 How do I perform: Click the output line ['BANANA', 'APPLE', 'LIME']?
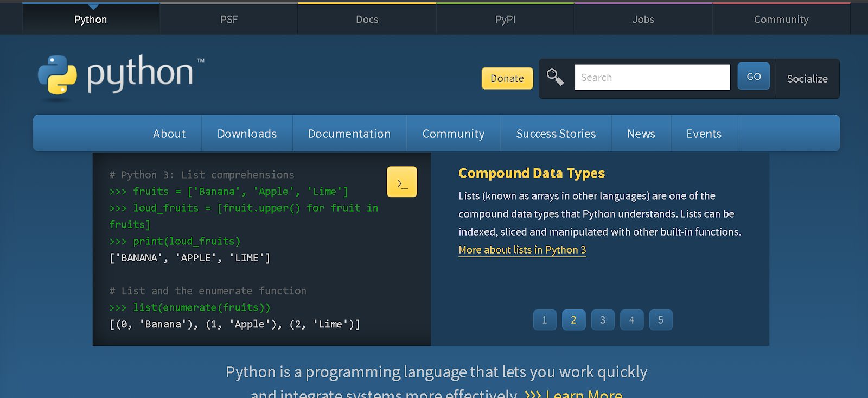pos(190,258)
